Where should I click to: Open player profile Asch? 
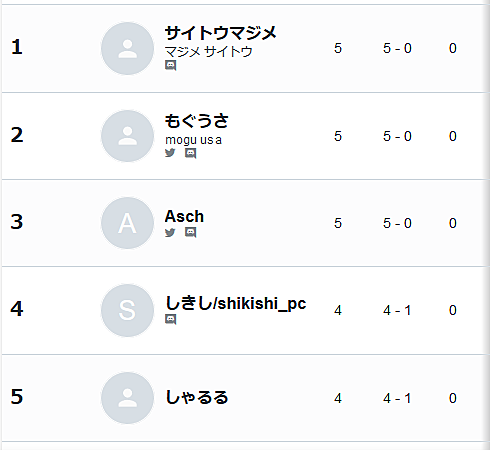[x=184, y=216]
